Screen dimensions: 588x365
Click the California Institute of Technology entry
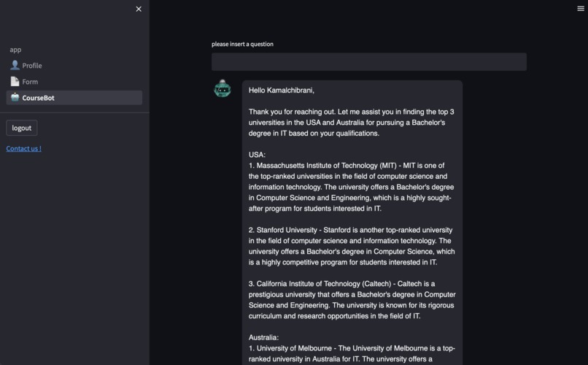tap(352, 300)
